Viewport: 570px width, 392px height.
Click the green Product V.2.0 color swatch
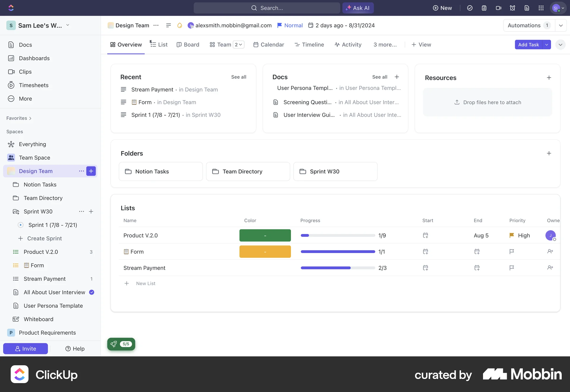coord(265,235)
